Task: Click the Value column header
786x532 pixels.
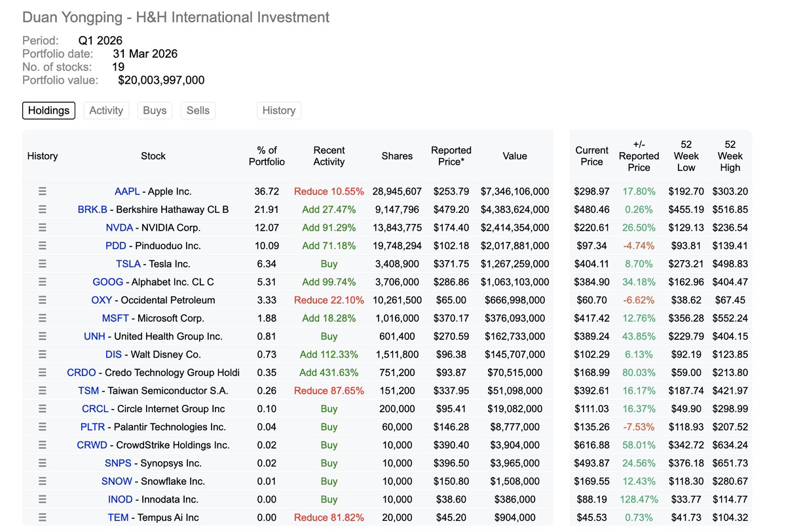Action: point(515,156)
